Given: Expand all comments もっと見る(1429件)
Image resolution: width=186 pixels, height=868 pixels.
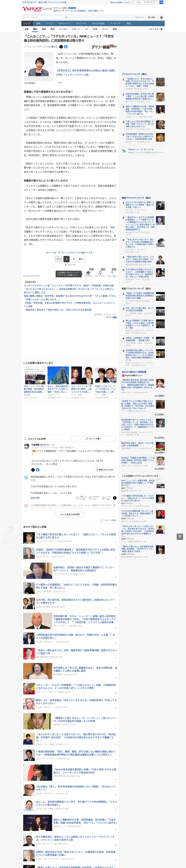Looking at the screenshot, I should pos(70,515).
